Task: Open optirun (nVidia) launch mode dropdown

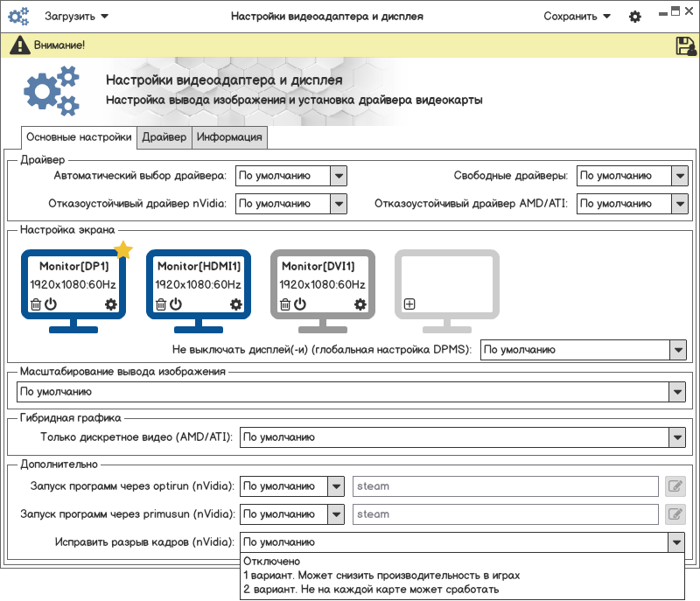Action: [292, 486]
